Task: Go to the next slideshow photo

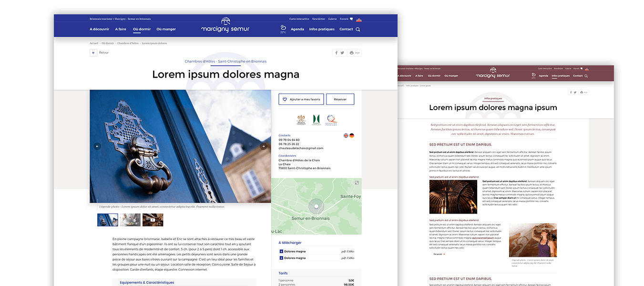Action: [x=263, y=146]
